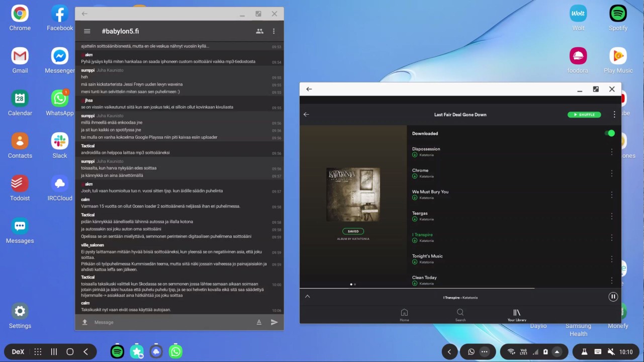Toggle the Saved album button
The width and height of the screenshot is (644, 362).
353,231
